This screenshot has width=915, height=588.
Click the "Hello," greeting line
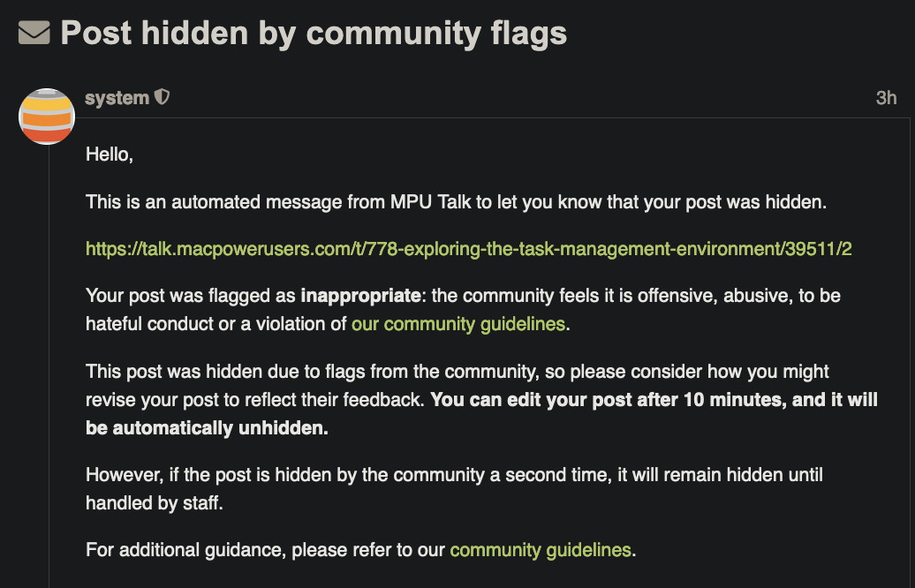[x=110, y=155]
